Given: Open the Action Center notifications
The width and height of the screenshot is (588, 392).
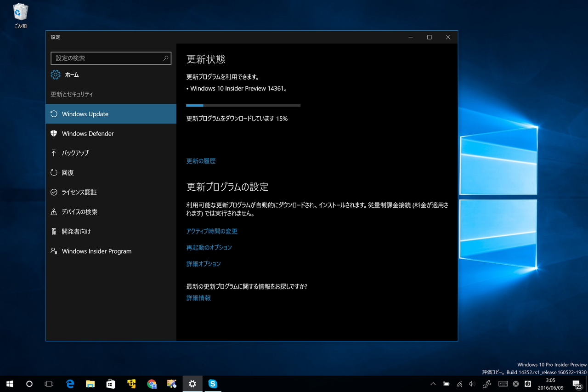Looking at the screenshot, I should pos(577,384).
